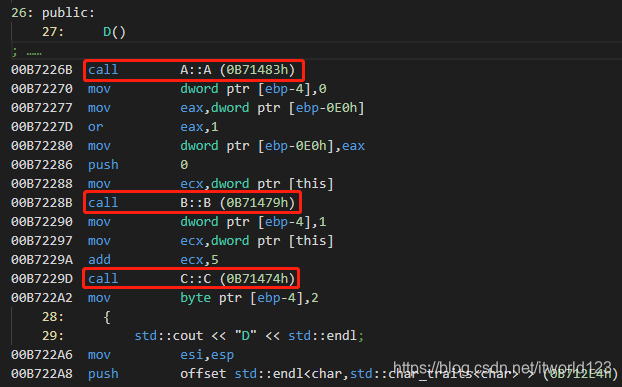Select the or mnemonic
Viewport: 622px width, 387px height.
pyautogui.click(x=95, y=127)
